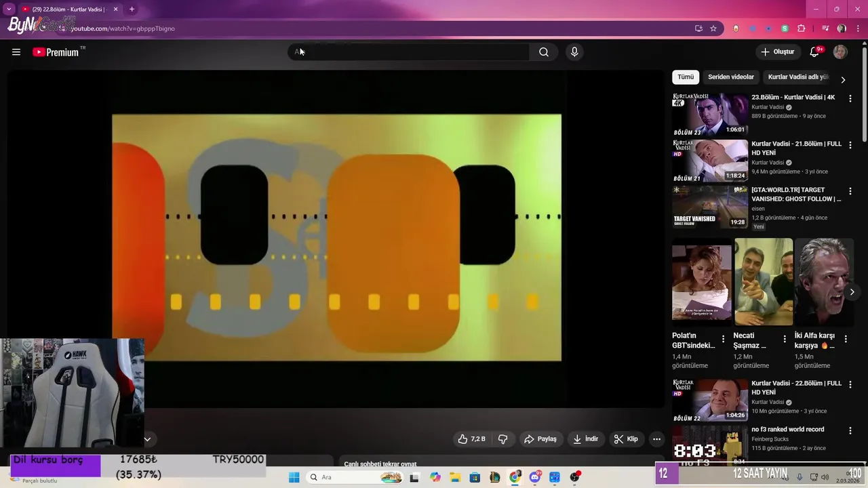868x488 pixels.
Task: Click the install app icon in address bar
Action: [698, 28]
